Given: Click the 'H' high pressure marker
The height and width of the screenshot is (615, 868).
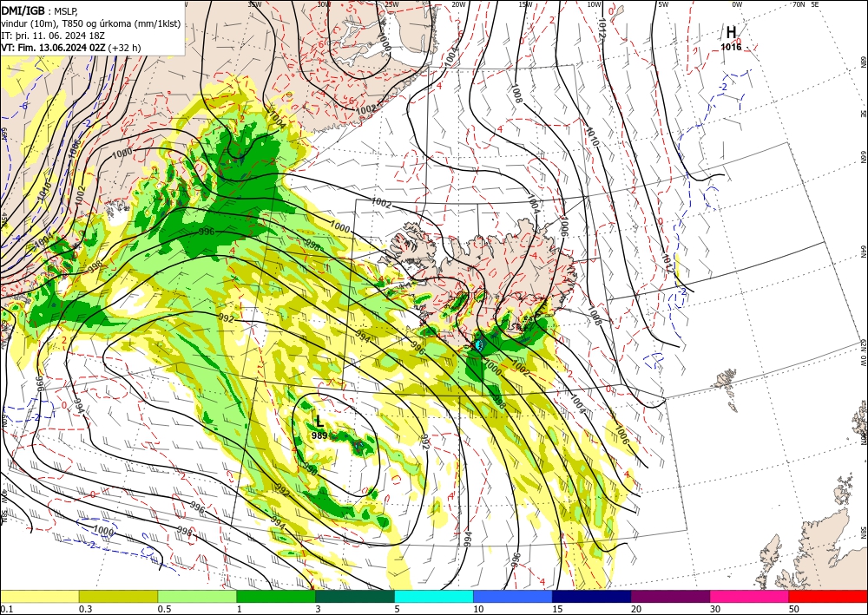Looking at the screenshot, I should tap(731, 33).
